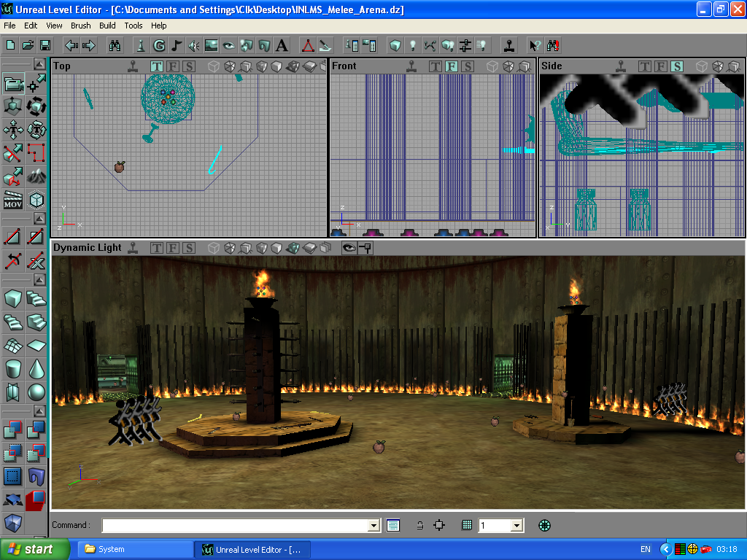Open the Music browser note icon
The height and width of the screenshot is (560, 747).
[x=176, y=46]
